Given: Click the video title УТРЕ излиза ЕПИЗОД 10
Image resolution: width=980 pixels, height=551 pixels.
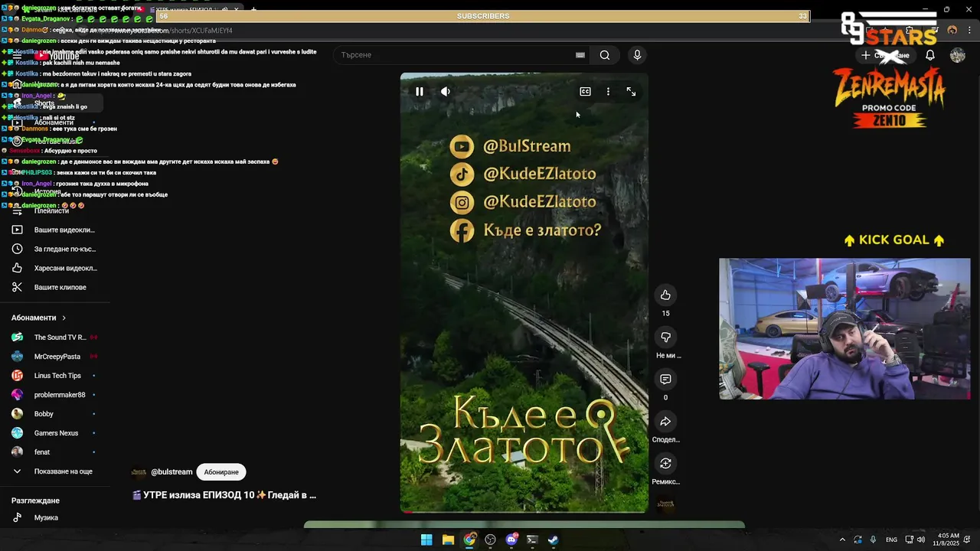Looking at the screenshot, I should [x=225, y=495].
